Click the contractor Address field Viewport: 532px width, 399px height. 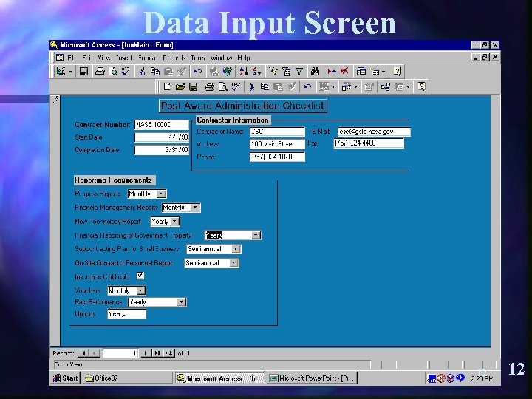point(277,144)
